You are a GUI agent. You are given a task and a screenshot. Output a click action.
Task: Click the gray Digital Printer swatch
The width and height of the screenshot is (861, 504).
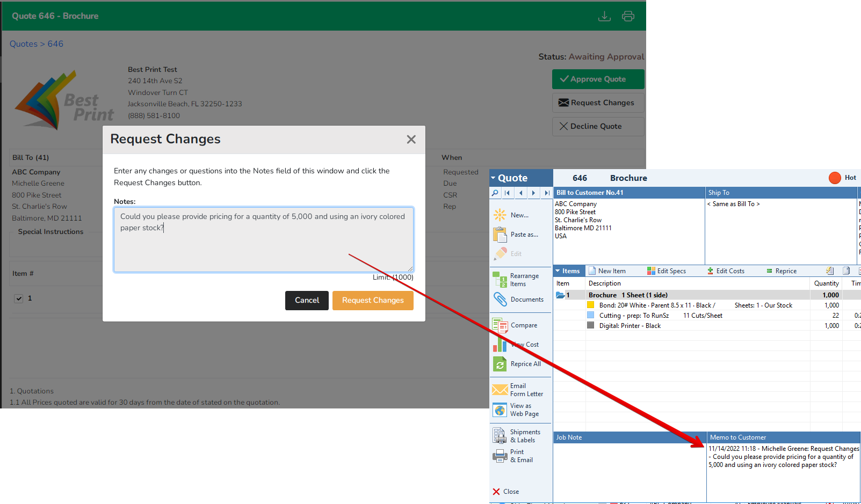[x=591, y=326]
